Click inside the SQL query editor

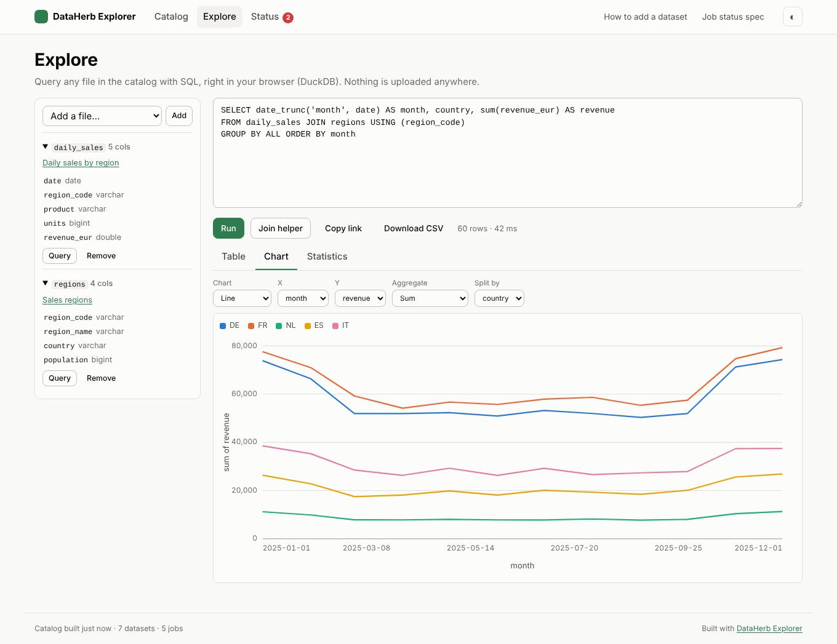pos(508,153)
